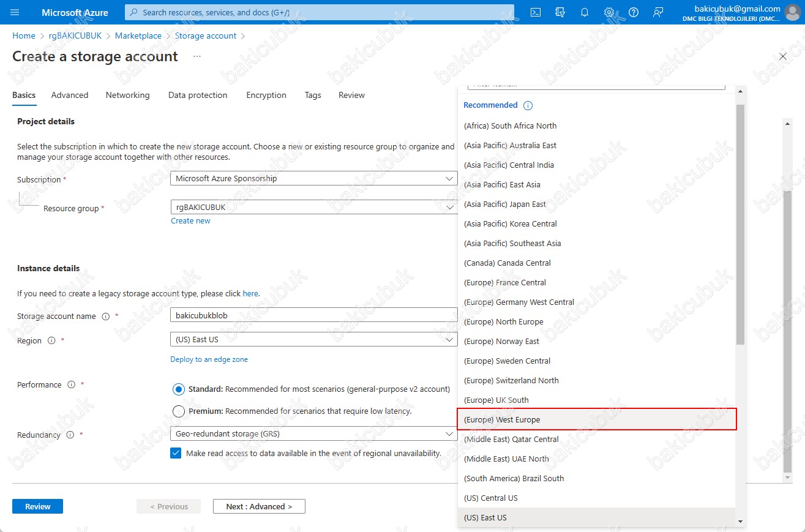
Task: Click the info icon beside Performance
Action: click(71, 384)
